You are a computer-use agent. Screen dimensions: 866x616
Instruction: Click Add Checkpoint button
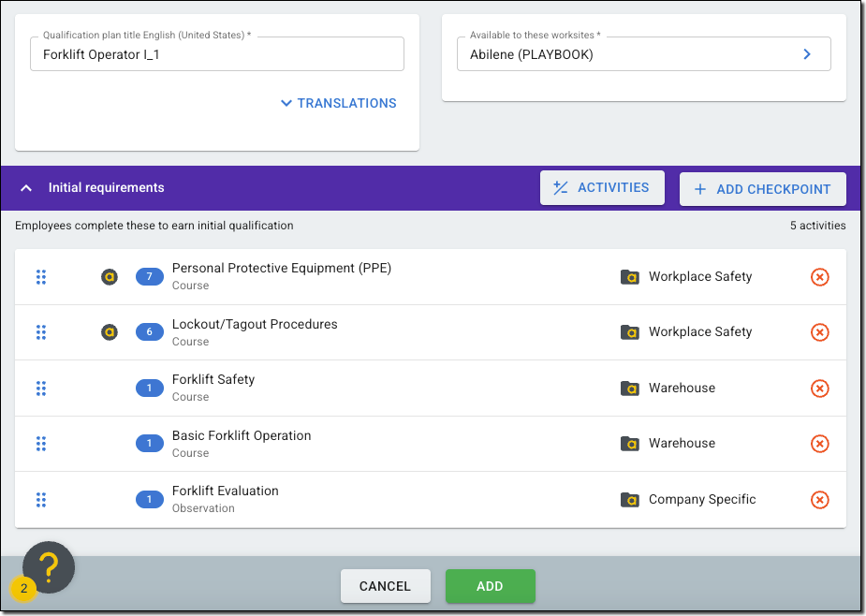click(x=762, y=189)
